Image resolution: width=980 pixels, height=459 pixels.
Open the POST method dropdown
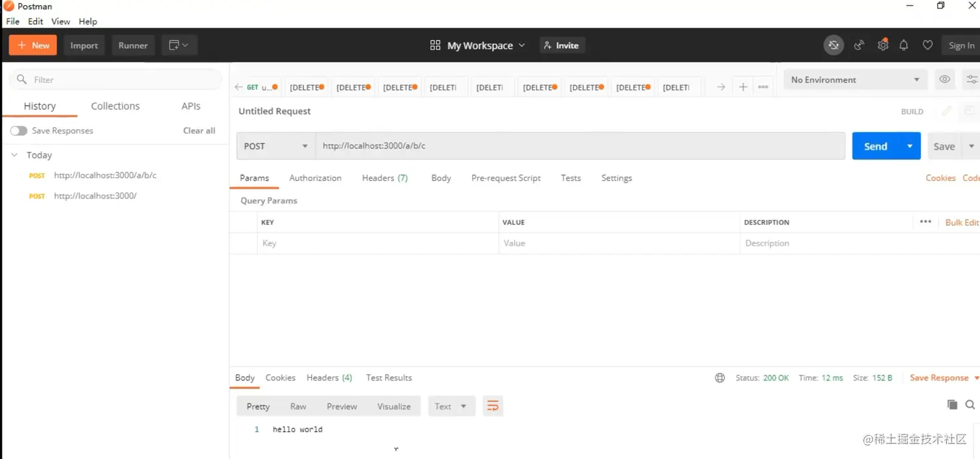(x=275, y=146)
